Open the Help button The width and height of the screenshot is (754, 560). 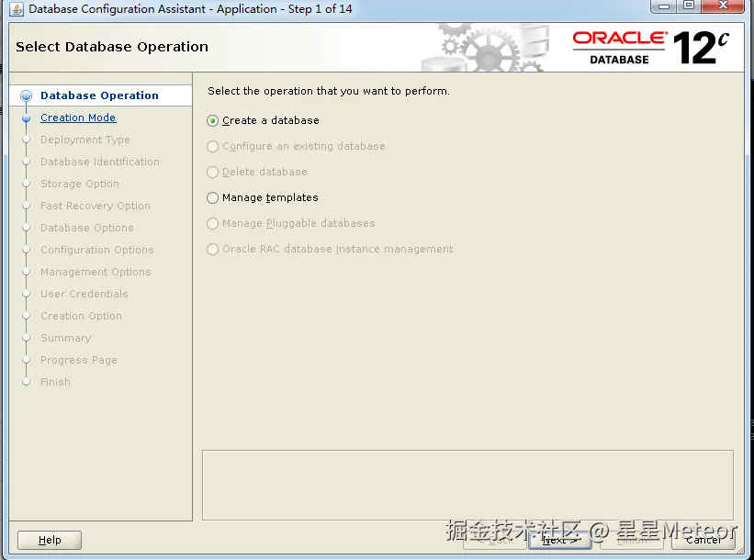click(x=50, y=541)
